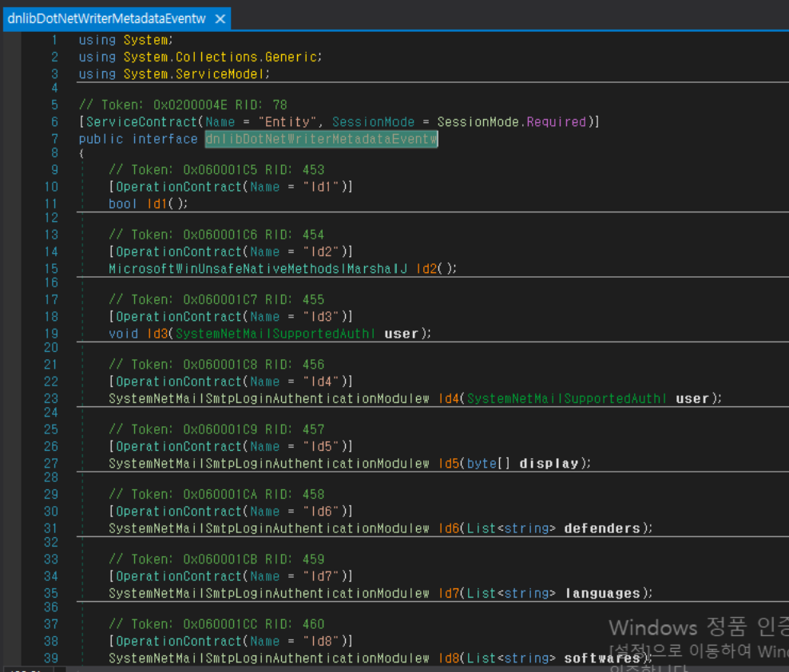Click method name Id2 on line 15
This screenshot has width=789, height=672.
426,269
